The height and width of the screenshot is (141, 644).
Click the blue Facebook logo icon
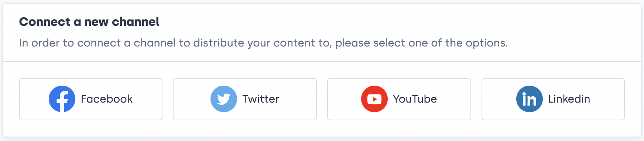(x=62, y=99)
